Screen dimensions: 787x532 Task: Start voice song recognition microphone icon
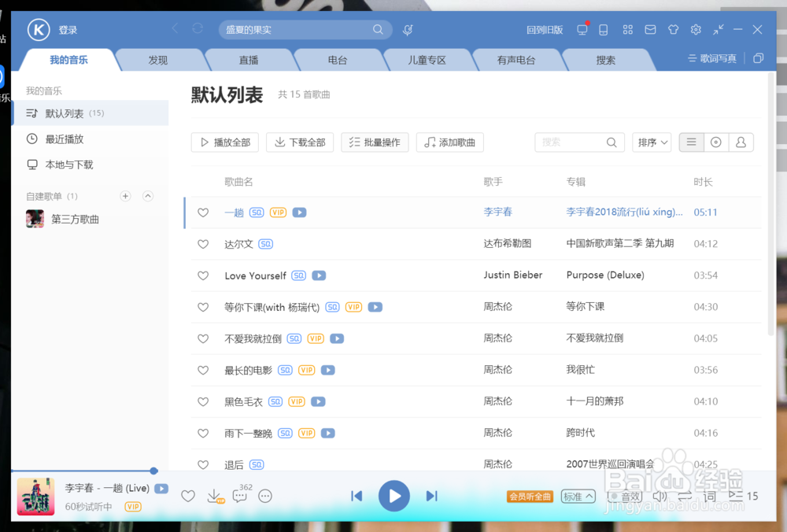tap(408, 30)
